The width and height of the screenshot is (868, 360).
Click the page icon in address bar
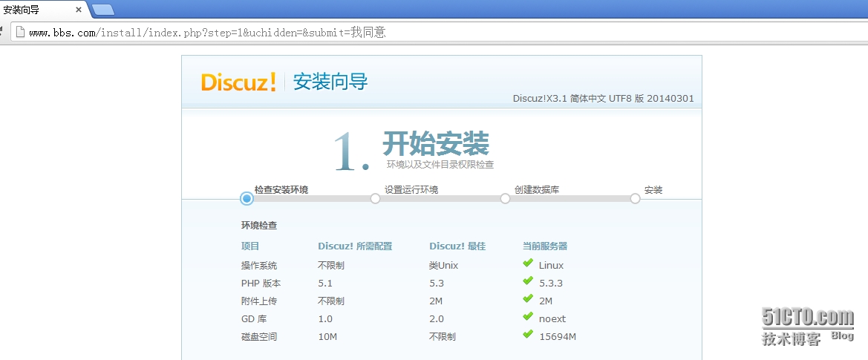20,32
